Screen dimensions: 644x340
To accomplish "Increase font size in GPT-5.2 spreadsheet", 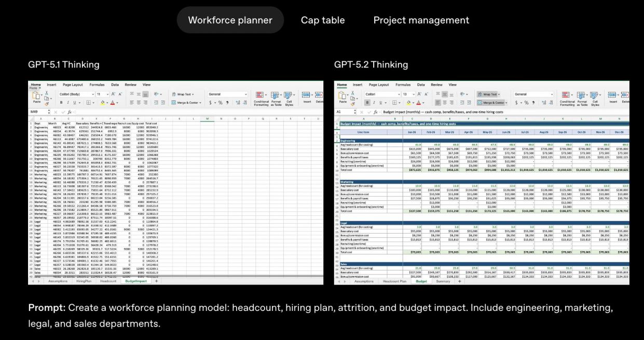I will click(x=419, y=94).
